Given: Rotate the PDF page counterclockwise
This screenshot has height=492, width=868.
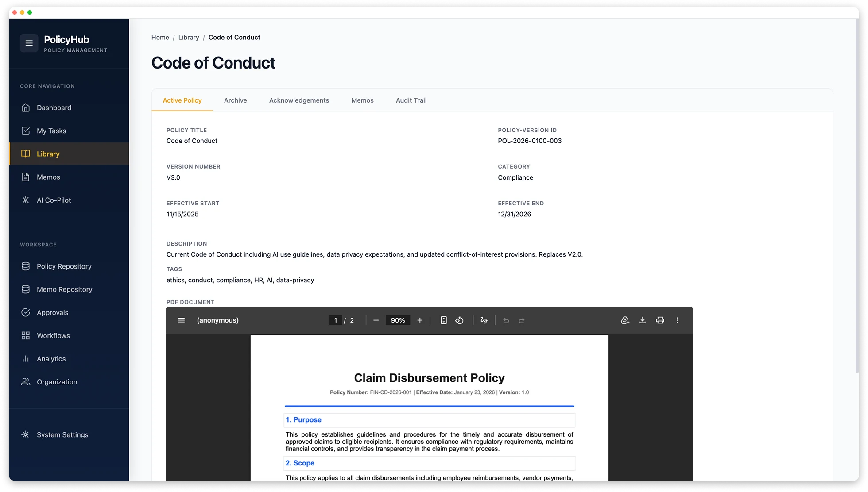Looking at the screenshot, I should [459, 320].
